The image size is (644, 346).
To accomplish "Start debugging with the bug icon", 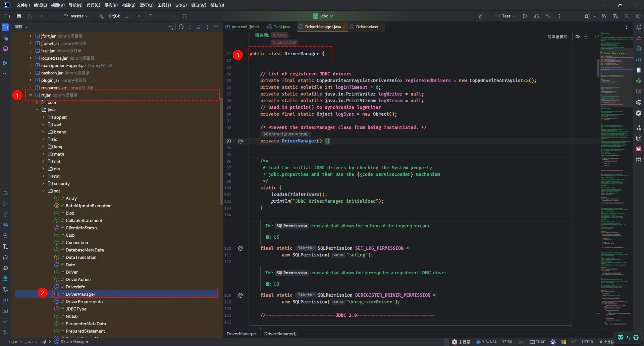I will pyautogui.click(x=537, y=16).
